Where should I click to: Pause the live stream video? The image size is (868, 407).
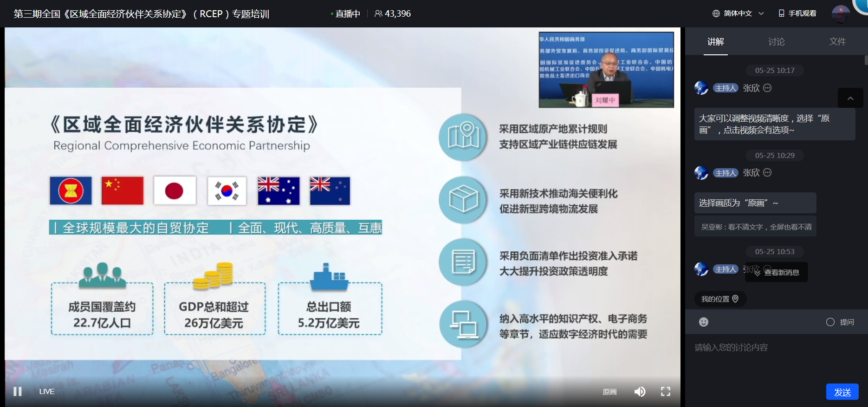click(x=18, y=391)
